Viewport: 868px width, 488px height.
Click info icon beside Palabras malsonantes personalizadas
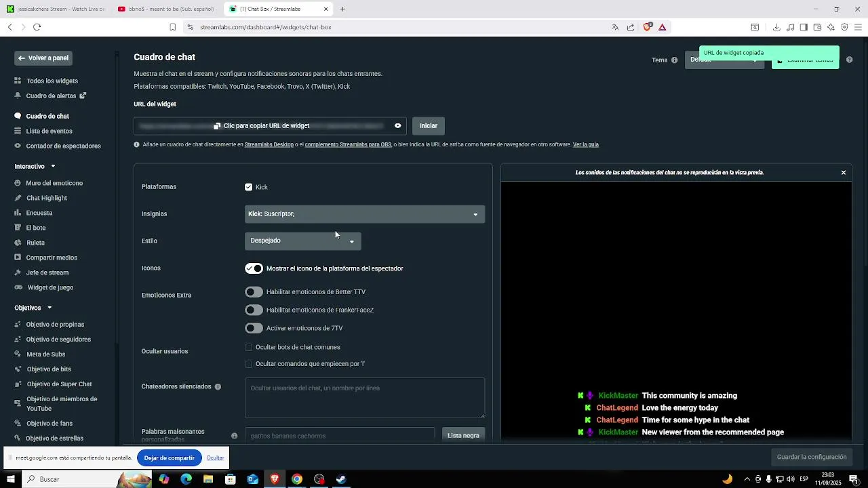[234, 436]
